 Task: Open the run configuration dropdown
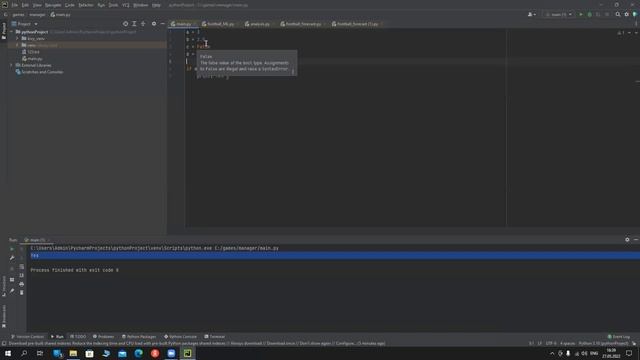tap(559, 14)
